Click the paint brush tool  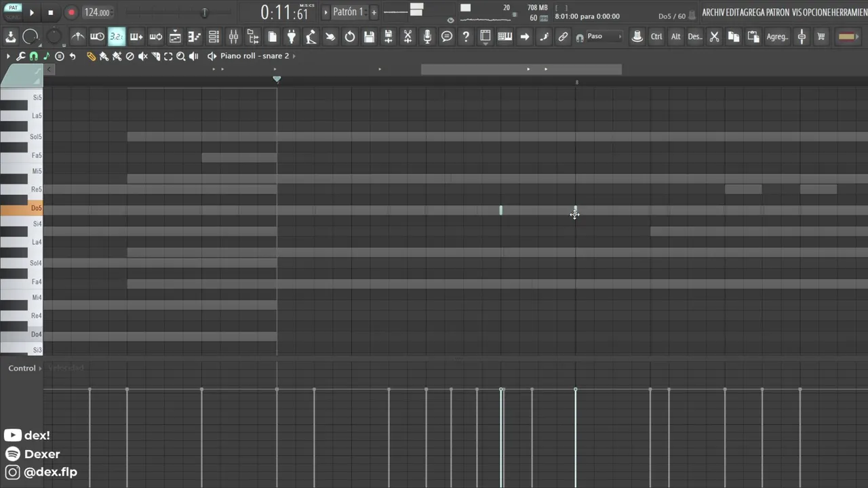click(104, 56)
